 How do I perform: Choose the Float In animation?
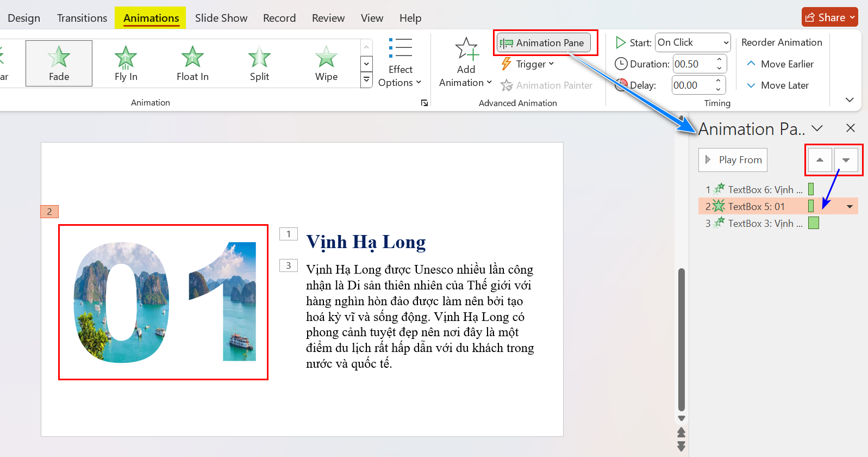pos(192,63)
